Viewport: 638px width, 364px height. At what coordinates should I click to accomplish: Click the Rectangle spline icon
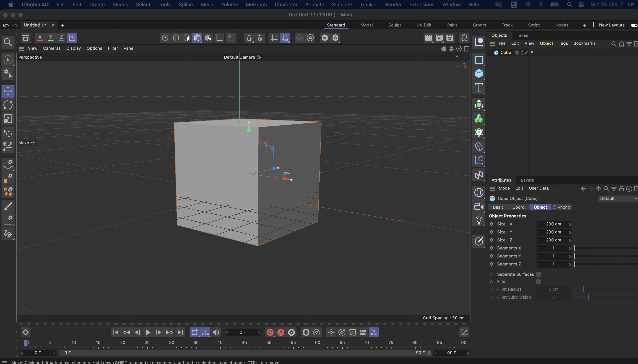479,60
